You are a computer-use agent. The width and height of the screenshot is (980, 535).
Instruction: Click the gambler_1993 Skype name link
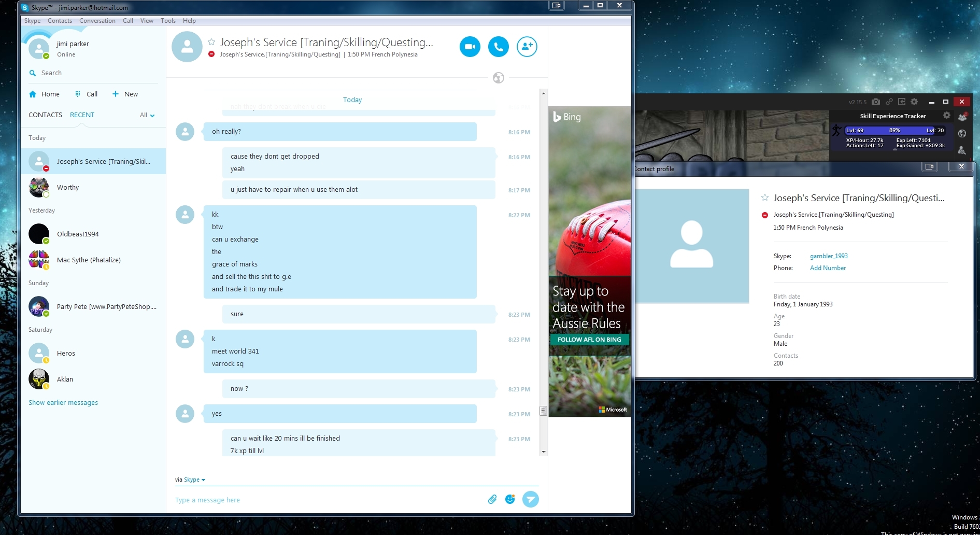tap(829, 256)
